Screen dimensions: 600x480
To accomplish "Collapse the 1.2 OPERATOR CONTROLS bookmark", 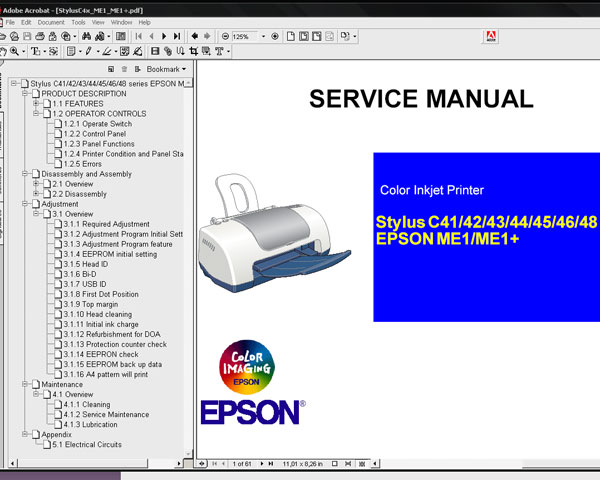I will point(36,113).
